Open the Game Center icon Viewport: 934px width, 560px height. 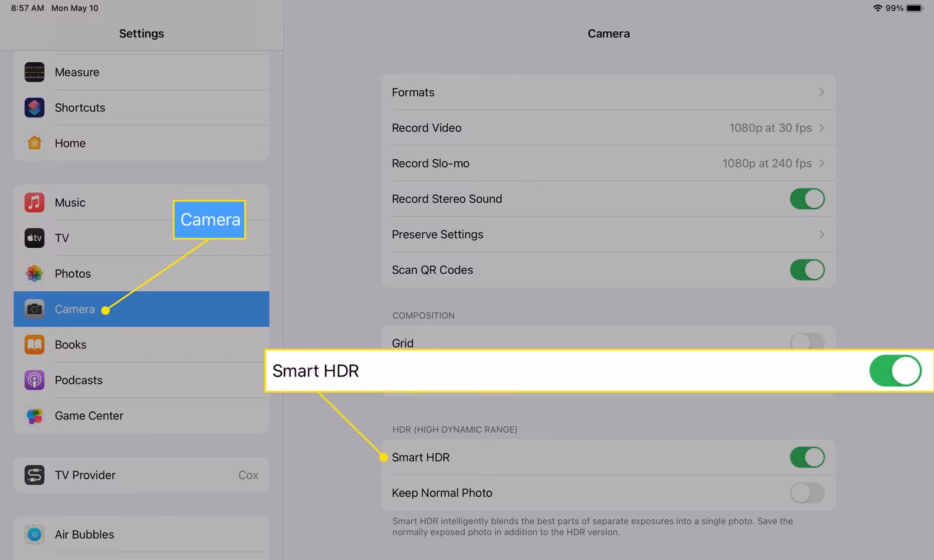pyautogui.click(x=34, y=416)
